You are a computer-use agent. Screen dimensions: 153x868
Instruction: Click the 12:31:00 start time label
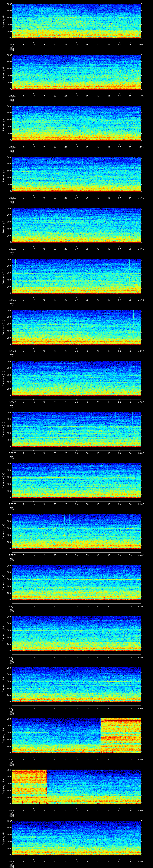(x=12, y=147)
